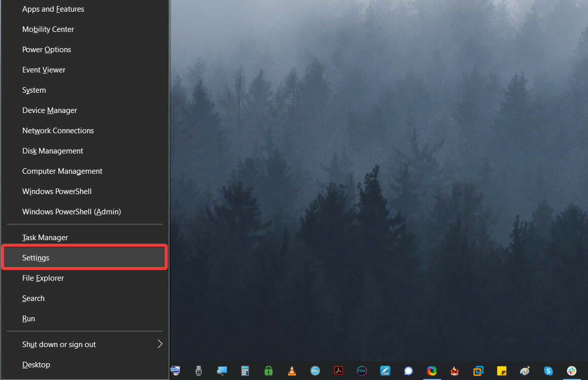Image resolution: width=588 pixels, height=380 pixels.
Task: Open Task Manager
Action: coord(85,237)
